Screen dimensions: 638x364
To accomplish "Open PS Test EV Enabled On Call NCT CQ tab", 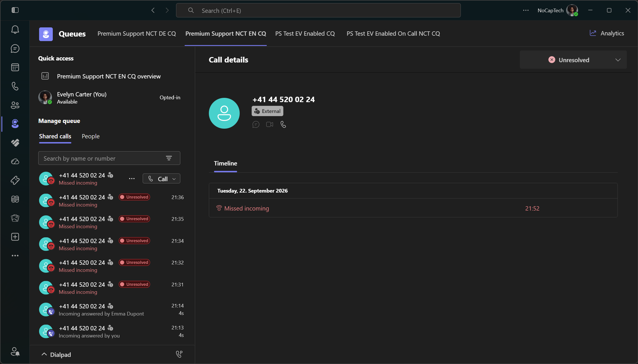I will coord(393,34).
